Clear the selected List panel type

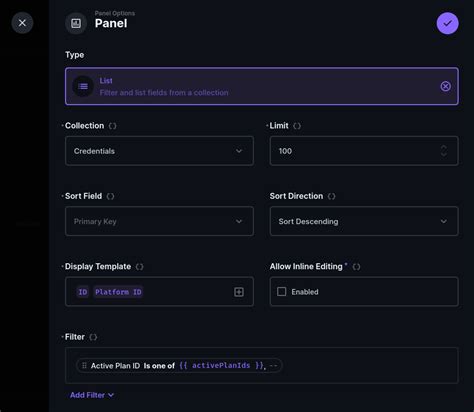click(445, 86)
